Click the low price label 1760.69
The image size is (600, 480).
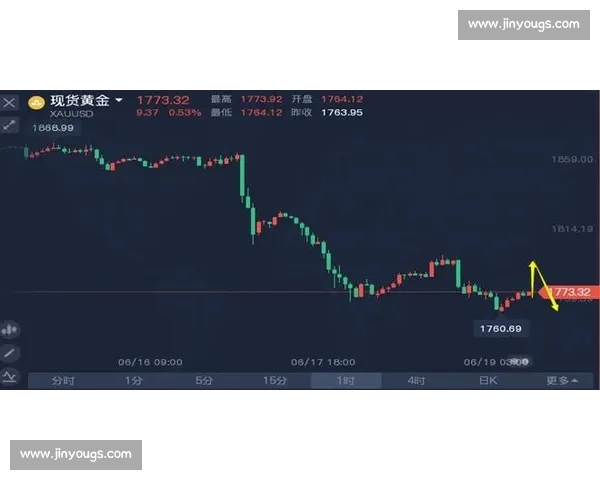pos(501,329)
